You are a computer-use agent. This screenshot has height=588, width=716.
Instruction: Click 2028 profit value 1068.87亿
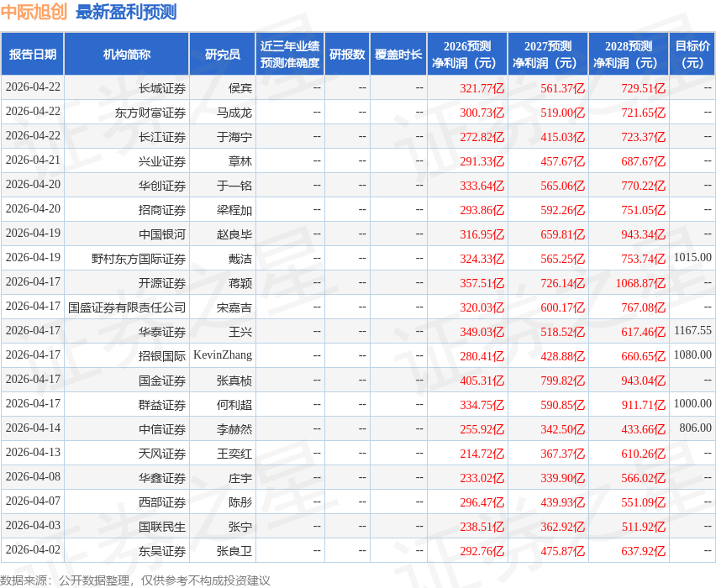pyautogui.click(x=640, y=283)
